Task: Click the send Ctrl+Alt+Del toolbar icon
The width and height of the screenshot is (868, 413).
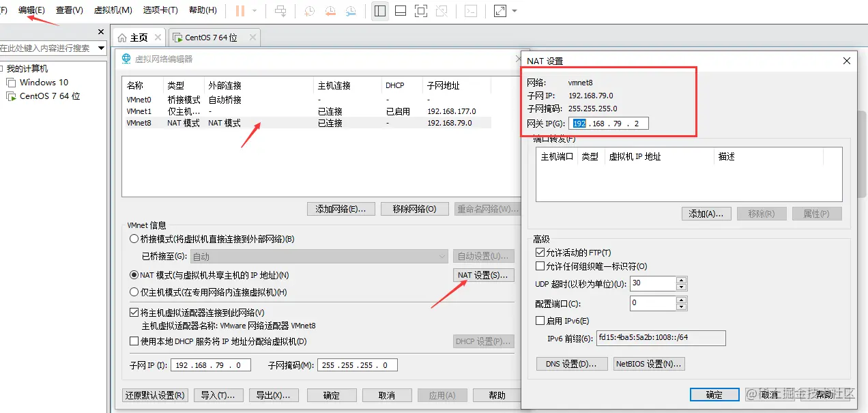Action: pyautogui.click(x=280, y=11)
